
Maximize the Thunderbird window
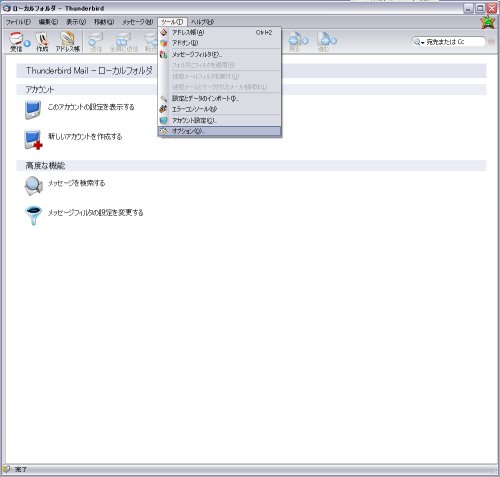point(480,8)
